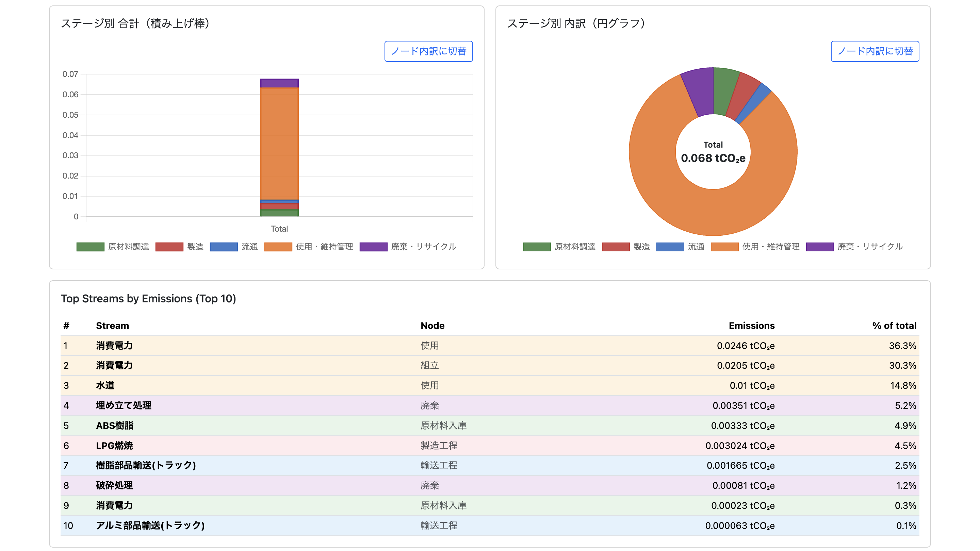Toggle 流通 legend swatch in bar chart

(224, 247)
